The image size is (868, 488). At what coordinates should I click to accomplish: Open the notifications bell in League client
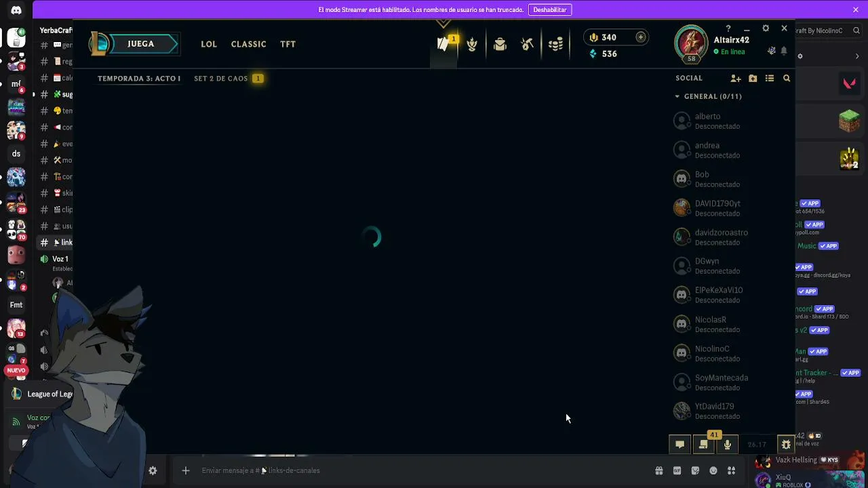tap(784, 52)
